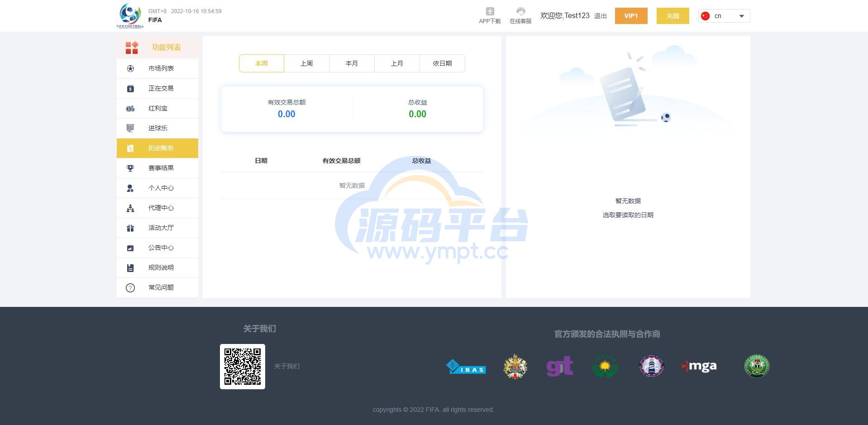Click the chart icon beside 公告中心
The image size is (868, 425).
(130, 248)
